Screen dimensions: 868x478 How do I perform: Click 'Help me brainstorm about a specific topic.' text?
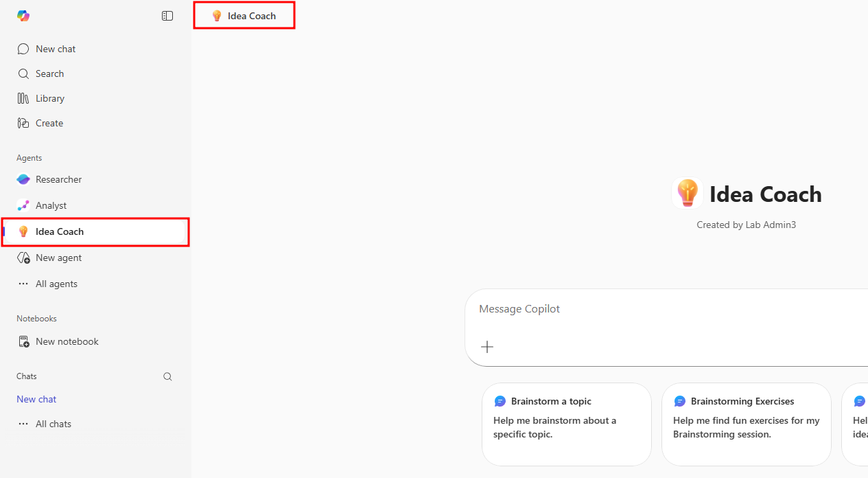(555, 427)
